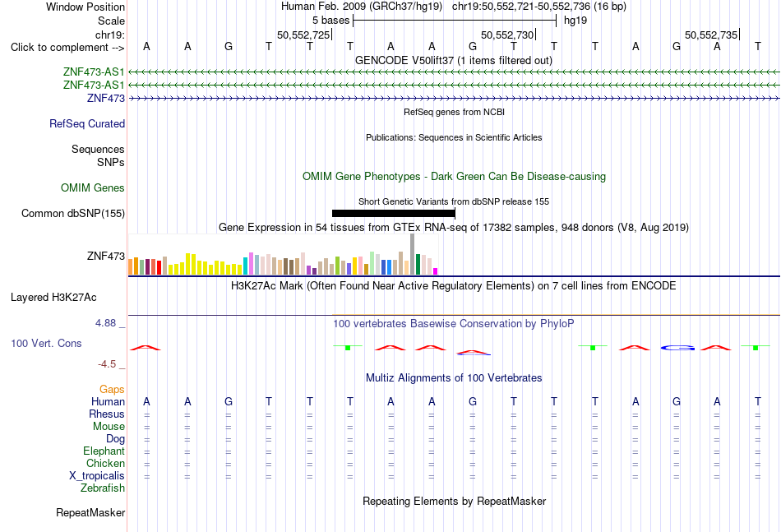The width and height of the screenshot is (781, 532).
Task: Open the RefSeq Curated track label
Action: tap(87, 123)
